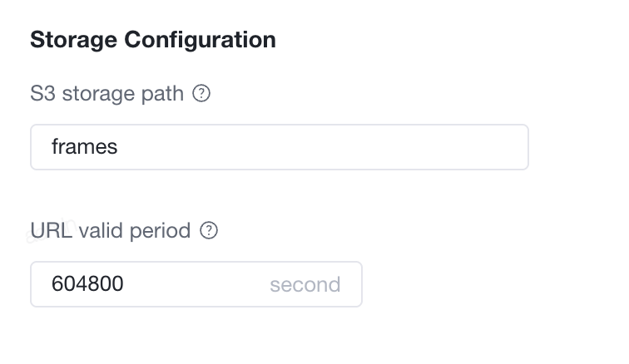Click the 'Storage Configuration' heading

coord(153,40)
